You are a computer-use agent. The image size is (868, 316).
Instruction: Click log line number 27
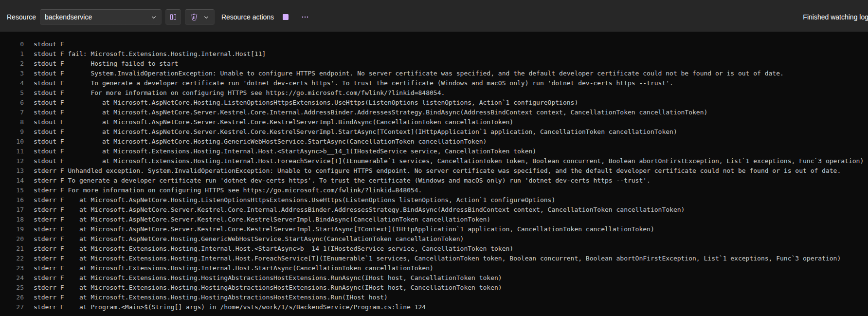(20, 307)
